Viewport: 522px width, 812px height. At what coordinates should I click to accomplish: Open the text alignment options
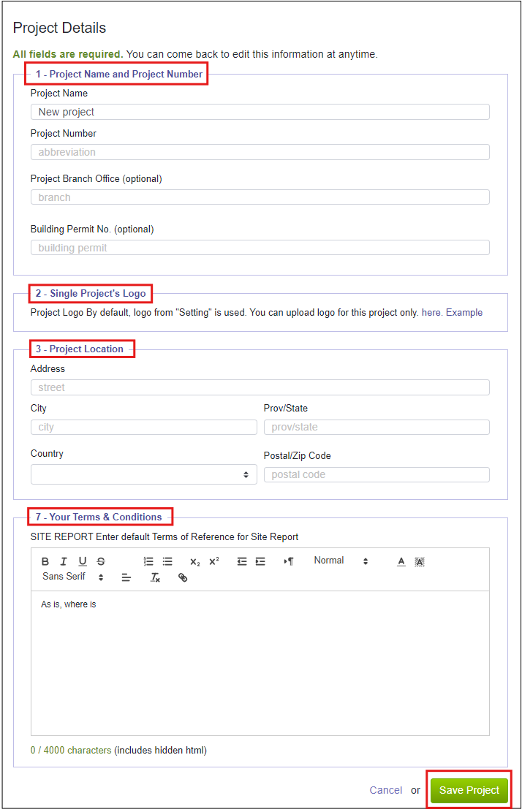(x=126, y=577)
